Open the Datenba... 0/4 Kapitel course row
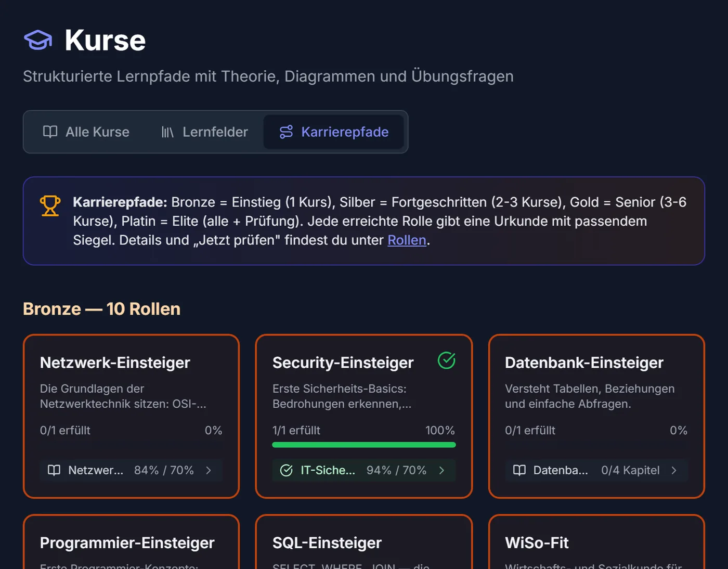 point(596,470)
